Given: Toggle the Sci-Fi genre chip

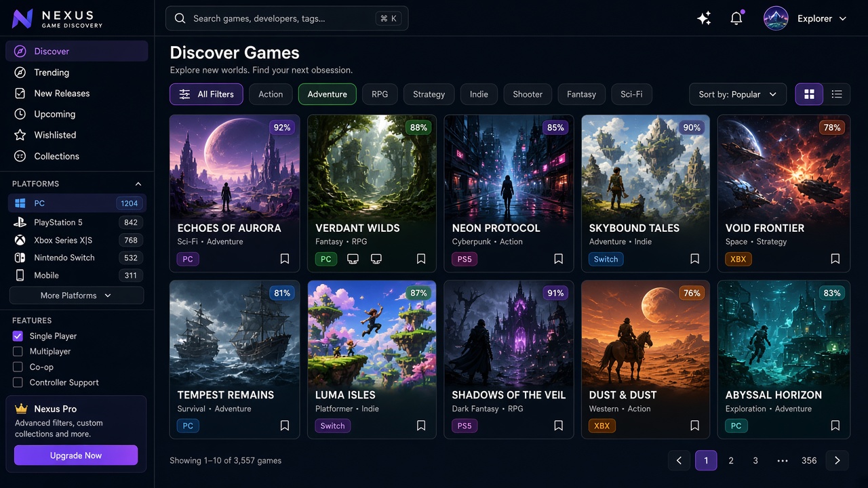Looking at the screenshot, I should 631,94.
